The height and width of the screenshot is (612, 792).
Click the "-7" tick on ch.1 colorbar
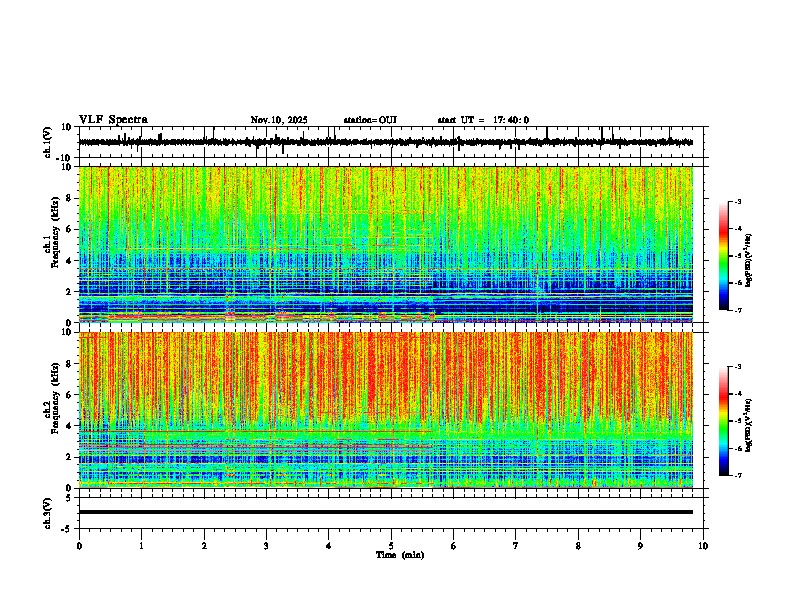pos(737,311)
